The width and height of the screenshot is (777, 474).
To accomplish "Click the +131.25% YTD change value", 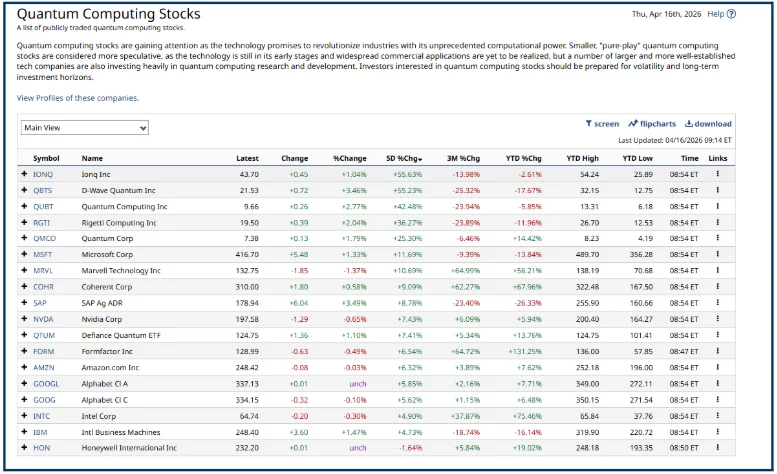I will click(525, 352).
